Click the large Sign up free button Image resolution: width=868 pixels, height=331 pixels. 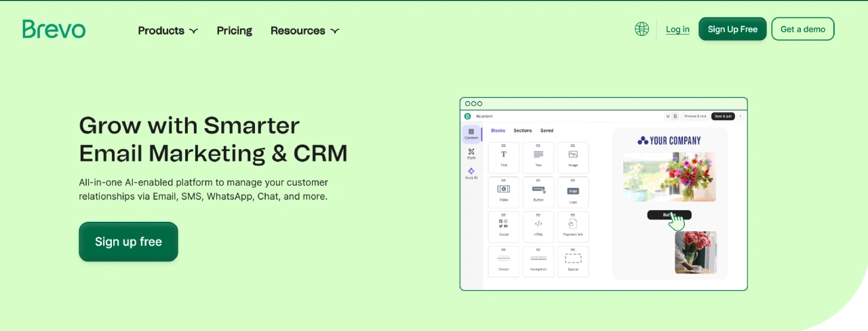click(128, 241)
